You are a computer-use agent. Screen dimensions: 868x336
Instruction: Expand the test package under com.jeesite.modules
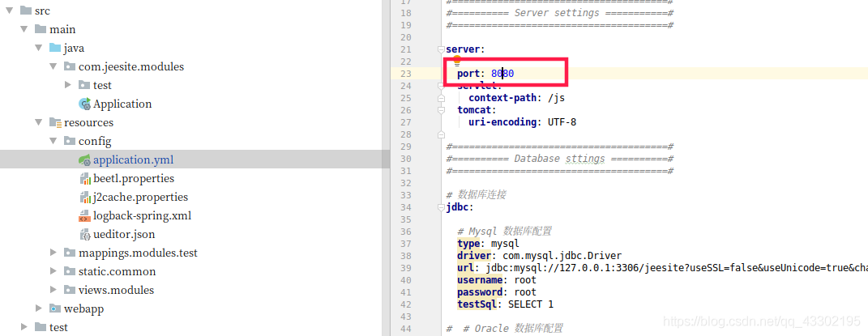tap(68, 85)
